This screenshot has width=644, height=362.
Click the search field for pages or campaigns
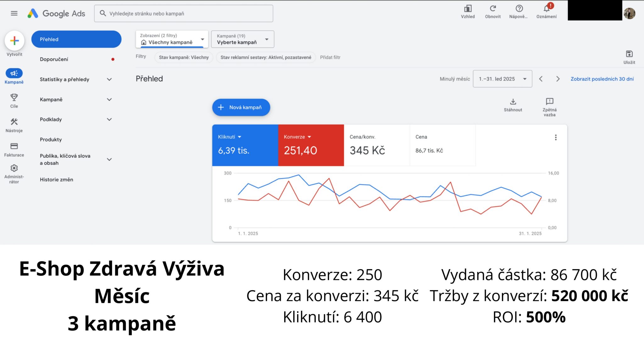pyautogui.click(x=184, y=14)
